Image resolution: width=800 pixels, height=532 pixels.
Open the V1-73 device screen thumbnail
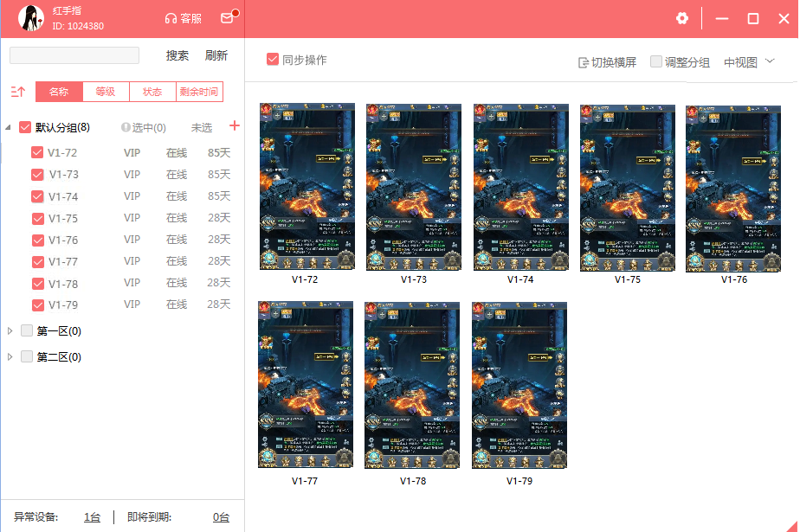tap(414, 187)
